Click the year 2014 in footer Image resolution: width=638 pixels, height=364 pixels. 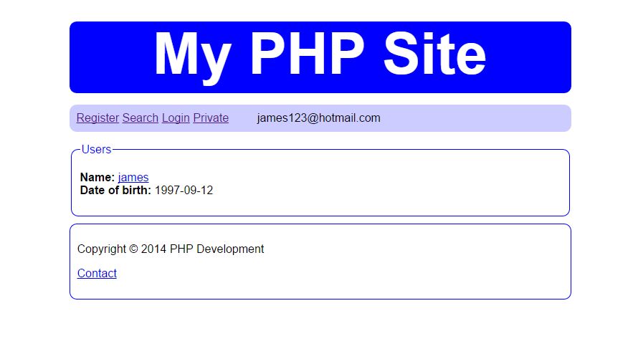(x=153, y=249)
